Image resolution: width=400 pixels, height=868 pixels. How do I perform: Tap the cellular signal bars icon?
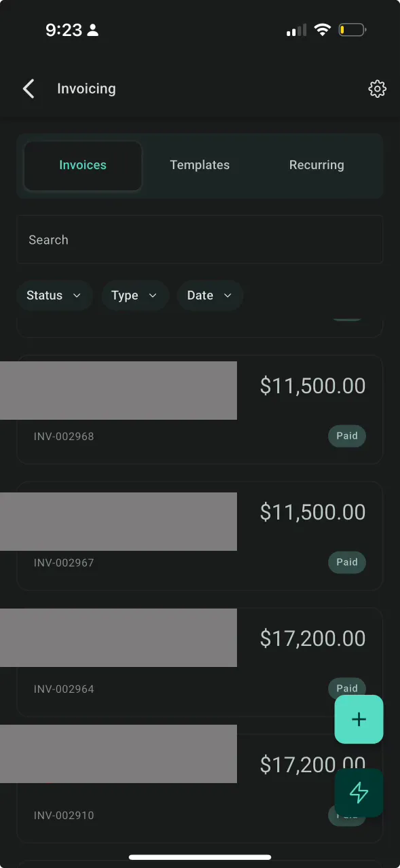[x=296, y=31]
